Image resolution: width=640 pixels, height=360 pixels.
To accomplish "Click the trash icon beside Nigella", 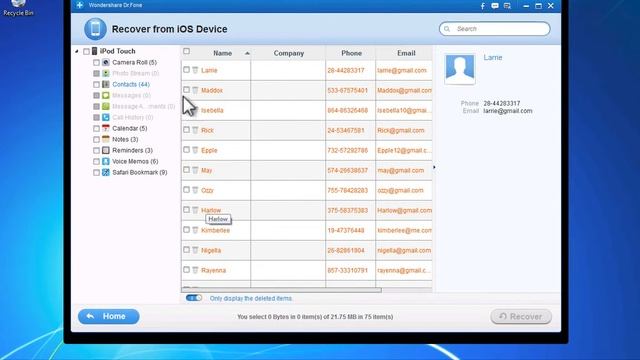I will pos(195,250).
